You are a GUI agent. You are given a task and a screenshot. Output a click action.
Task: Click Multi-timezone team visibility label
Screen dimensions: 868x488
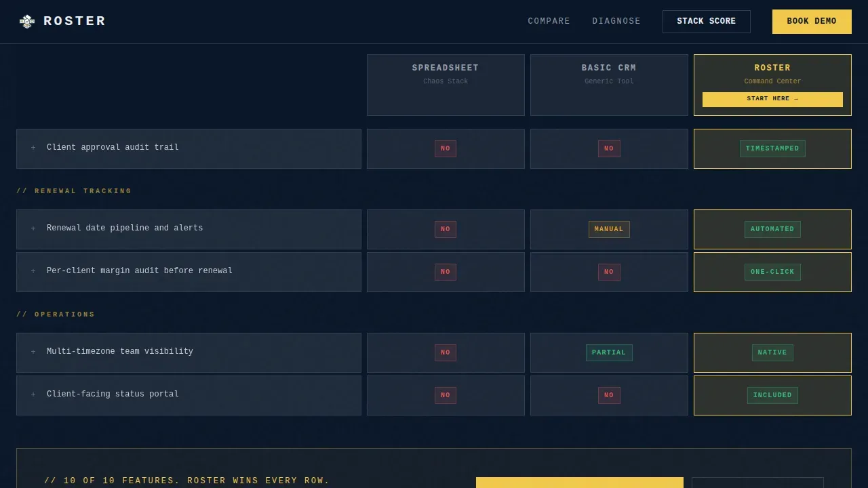(x=120, y=352)
